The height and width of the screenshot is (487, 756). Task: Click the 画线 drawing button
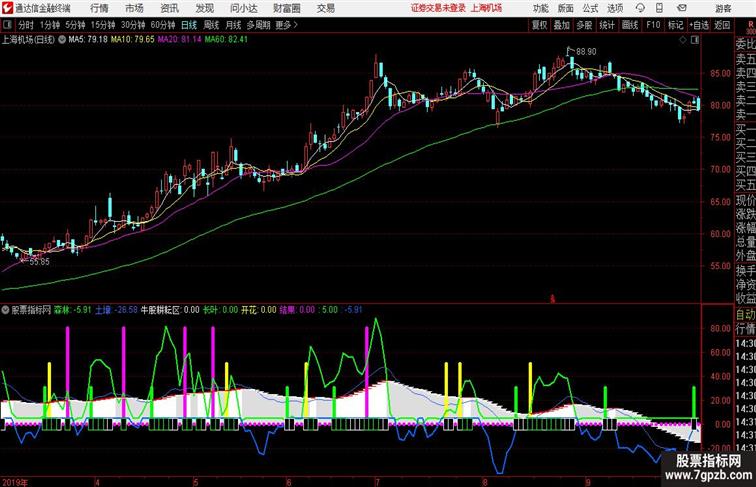click(x=630, y=25)
